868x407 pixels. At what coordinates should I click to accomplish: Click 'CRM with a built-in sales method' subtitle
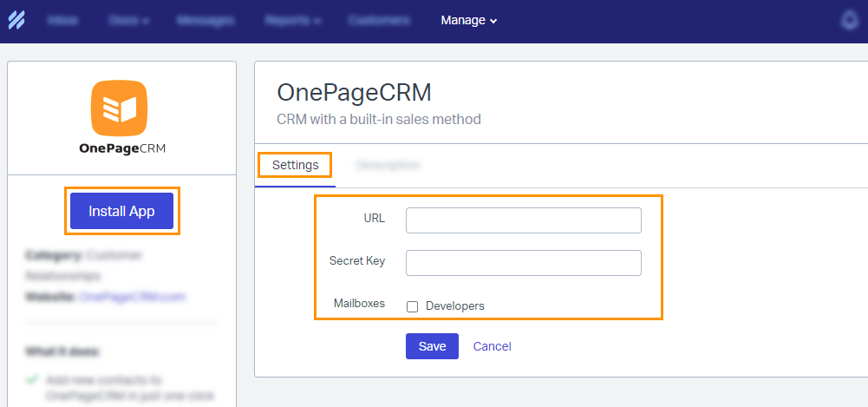pos(379,119)
